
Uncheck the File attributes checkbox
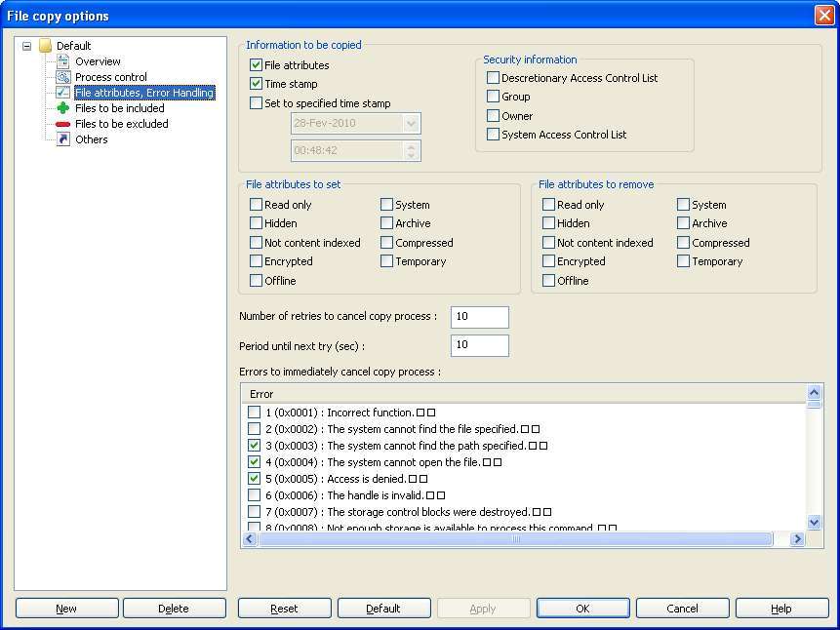[257, 65]
